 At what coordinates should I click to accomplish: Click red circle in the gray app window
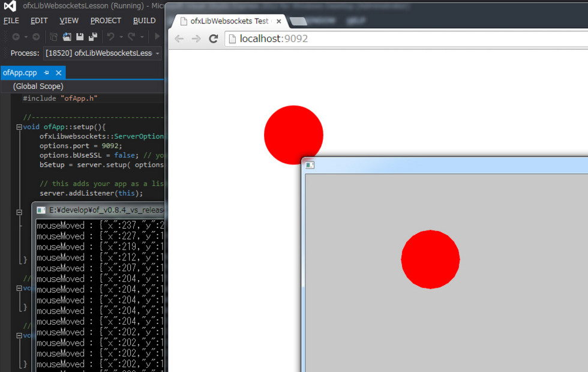pos(431,259)
